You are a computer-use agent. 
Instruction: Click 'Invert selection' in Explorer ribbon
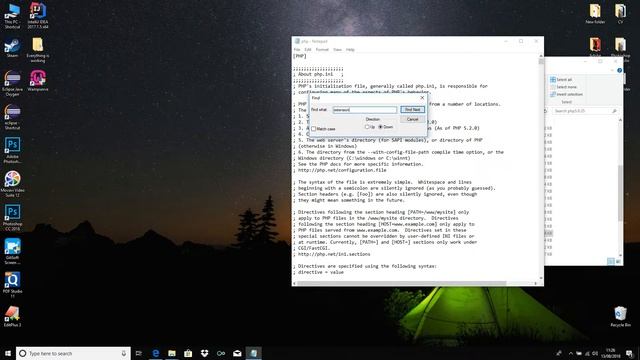pyautogui.click(x=567, y=94)
